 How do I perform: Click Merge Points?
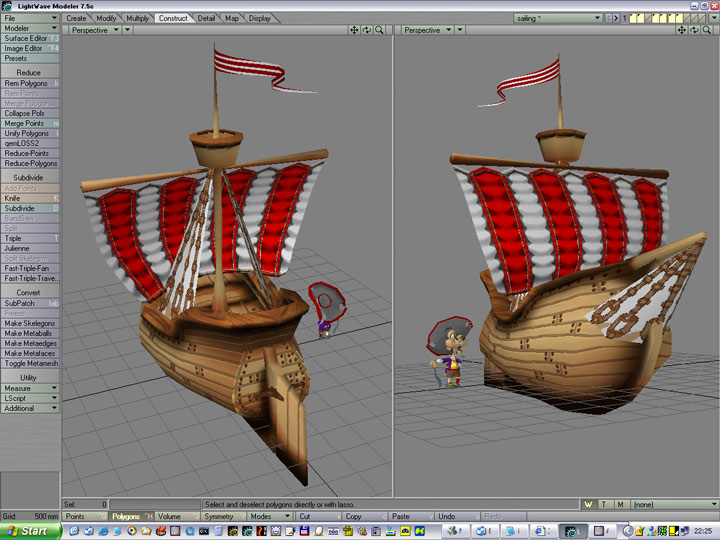pos(30,123)
